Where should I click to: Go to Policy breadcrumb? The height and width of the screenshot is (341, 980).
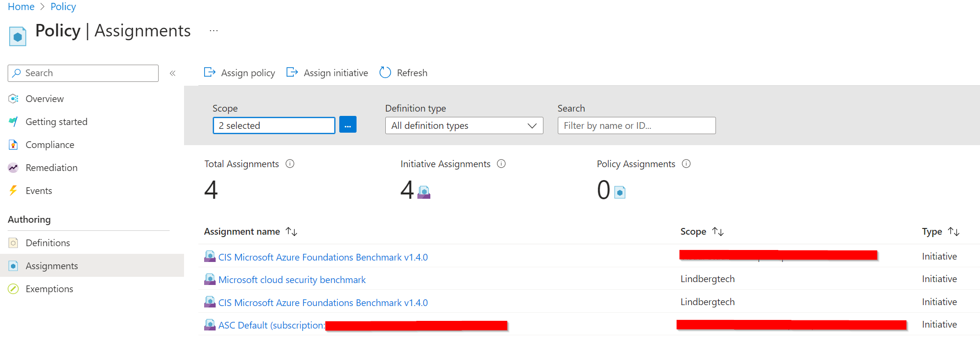pos(63,7)
